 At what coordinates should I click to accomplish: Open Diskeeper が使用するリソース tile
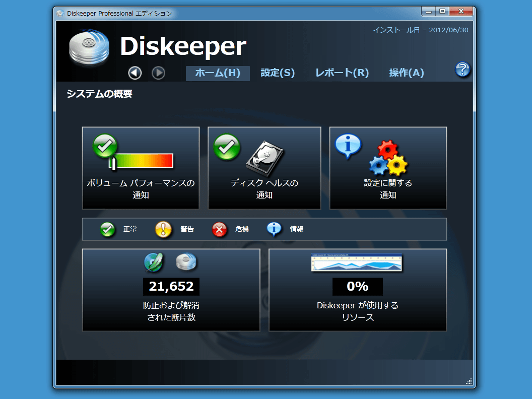(x=358, y=290)
